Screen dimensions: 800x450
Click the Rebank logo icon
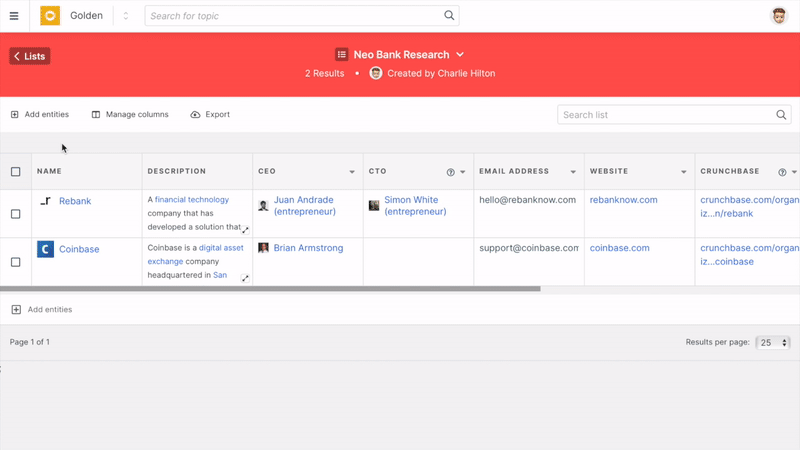coord(45,201)
